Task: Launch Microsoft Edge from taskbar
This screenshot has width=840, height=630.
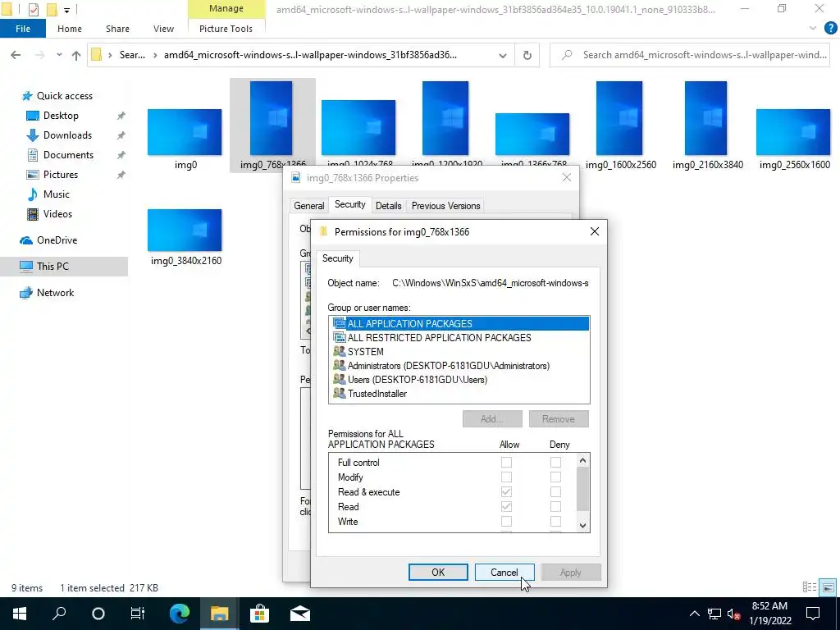Action: tap(180, 614)
